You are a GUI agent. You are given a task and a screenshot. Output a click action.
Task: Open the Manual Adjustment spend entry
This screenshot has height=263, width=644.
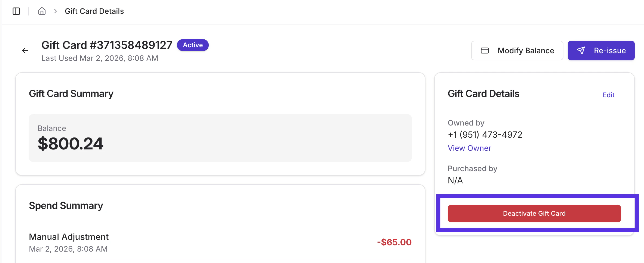pos(69,237)
